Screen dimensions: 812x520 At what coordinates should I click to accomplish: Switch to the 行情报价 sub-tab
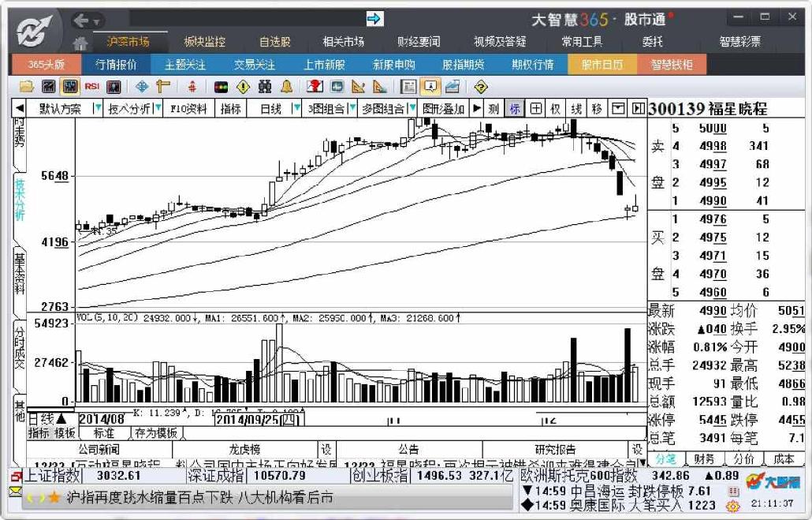(x=117, y=65)
